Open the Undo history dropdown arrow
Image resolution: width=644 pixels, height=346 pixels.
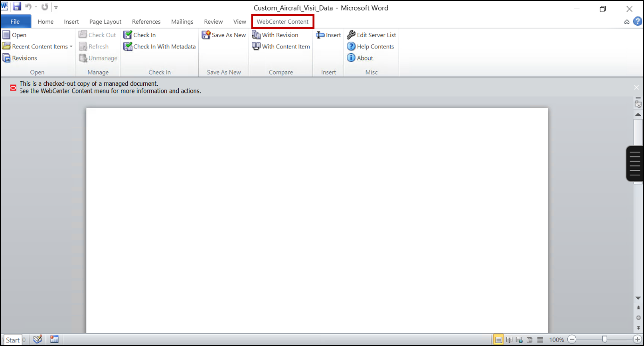(x=36, y=7)
